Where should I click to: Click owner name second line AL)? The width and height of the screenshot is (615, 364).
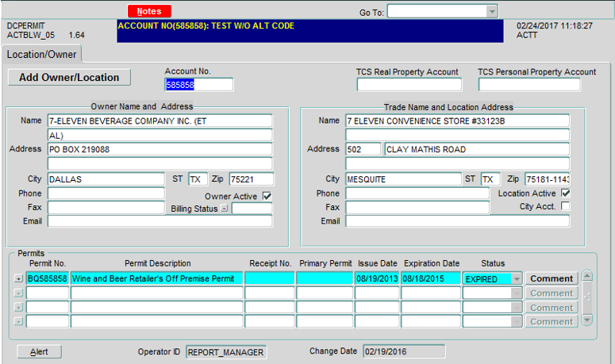tap(160, 135)
